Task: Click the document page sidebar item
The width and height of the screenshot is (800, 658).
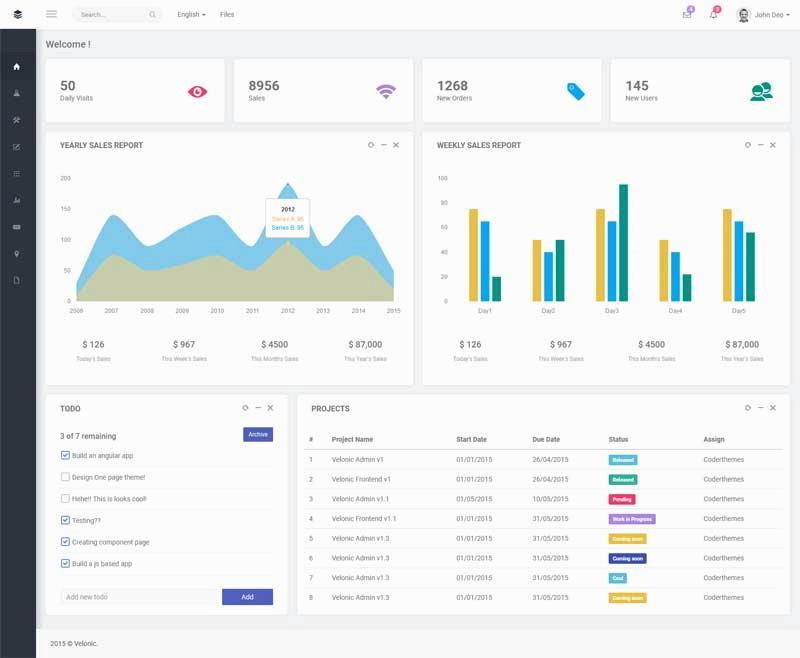Action: 16,280
